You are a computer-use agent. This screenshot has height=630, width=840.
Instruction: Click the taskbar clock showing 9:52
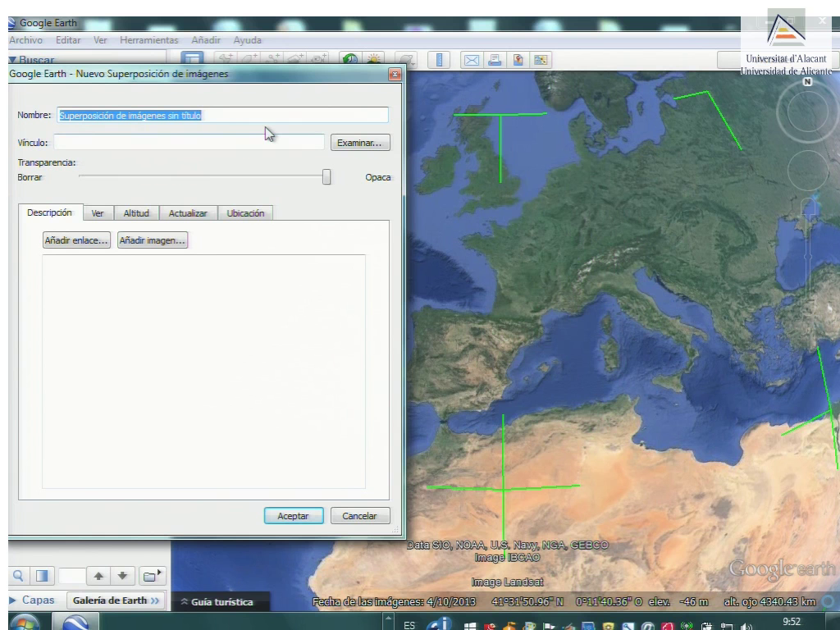792,622
